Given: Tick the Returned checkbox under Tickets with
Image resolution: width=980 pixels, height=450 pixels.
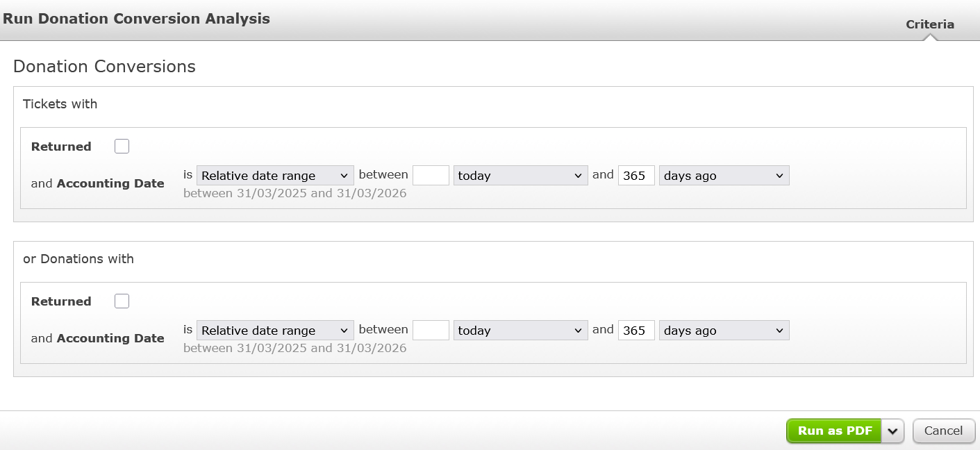Looking at the screenshot, I should pyautogui.click(x=122, y=147).
